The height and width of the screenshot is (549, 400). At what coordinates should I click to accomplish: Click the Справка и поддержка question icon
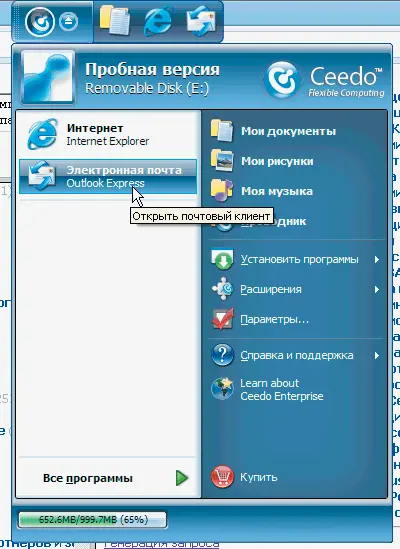[222, 355]
